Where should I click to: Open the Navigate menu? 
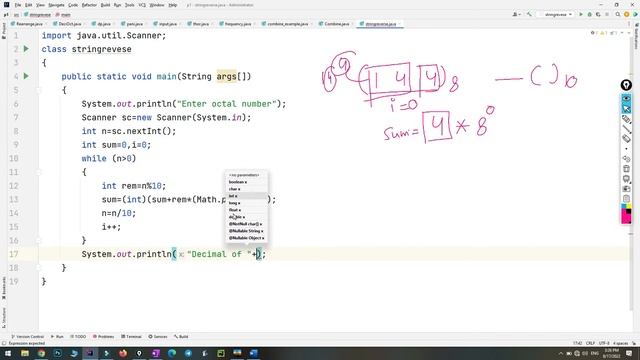(x=56, y=5)
